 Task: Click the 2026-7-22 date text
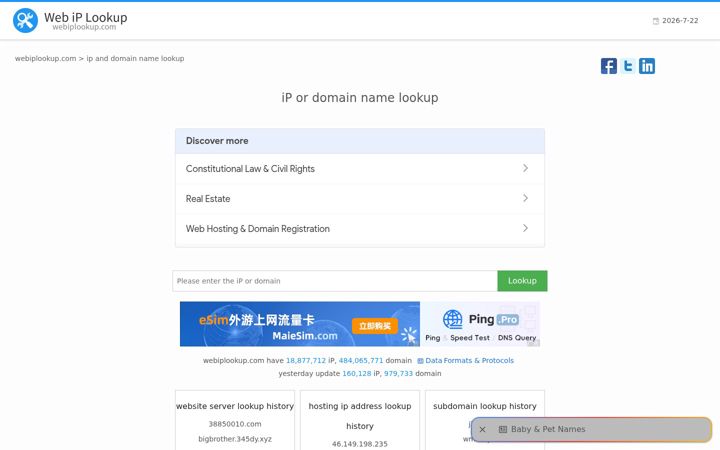click(680, 21)
